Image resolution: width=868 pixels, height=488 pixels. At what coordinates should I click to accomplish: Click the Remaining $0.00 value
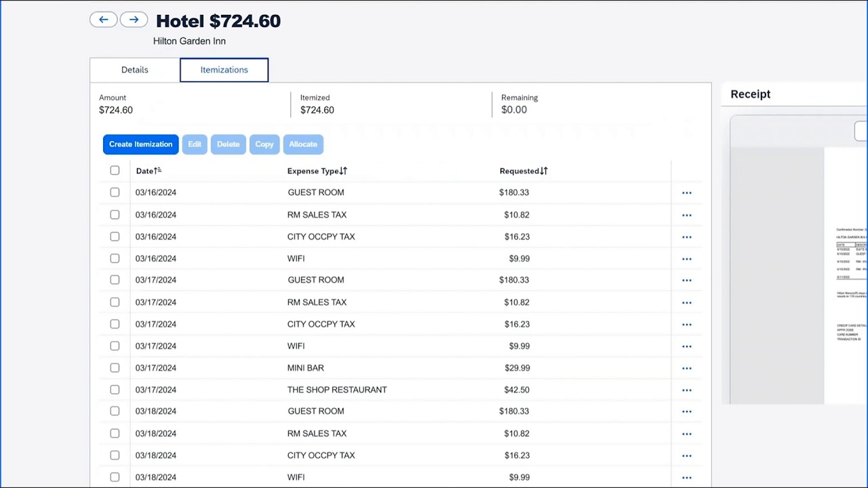[x=514, y=110]
